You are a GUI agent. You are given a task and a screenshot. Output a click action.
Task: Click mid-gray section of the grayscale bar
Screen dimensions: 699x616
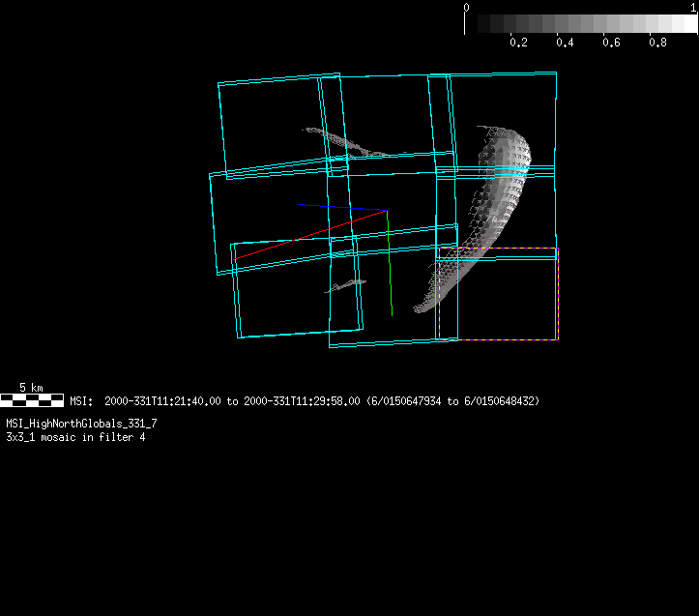pos(580,23)
